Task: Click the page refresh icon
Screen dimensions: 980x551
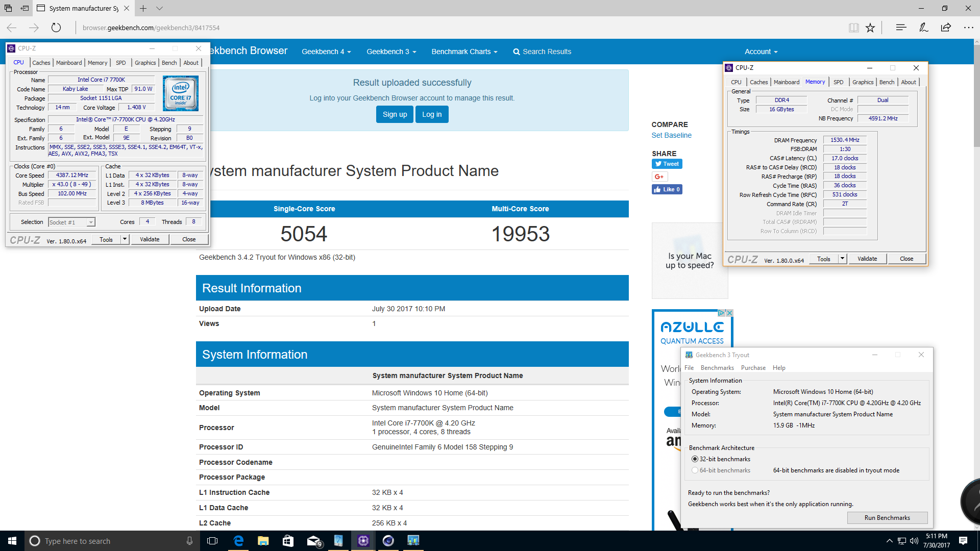Action: point(56,28)
